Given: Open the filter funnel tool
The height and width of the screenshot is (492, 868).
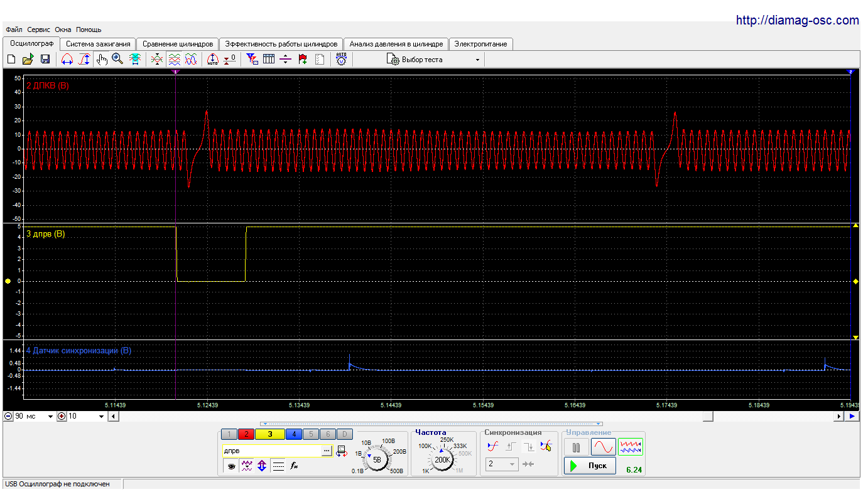Looking at the screenshot, I should click(x=252, y=60).
